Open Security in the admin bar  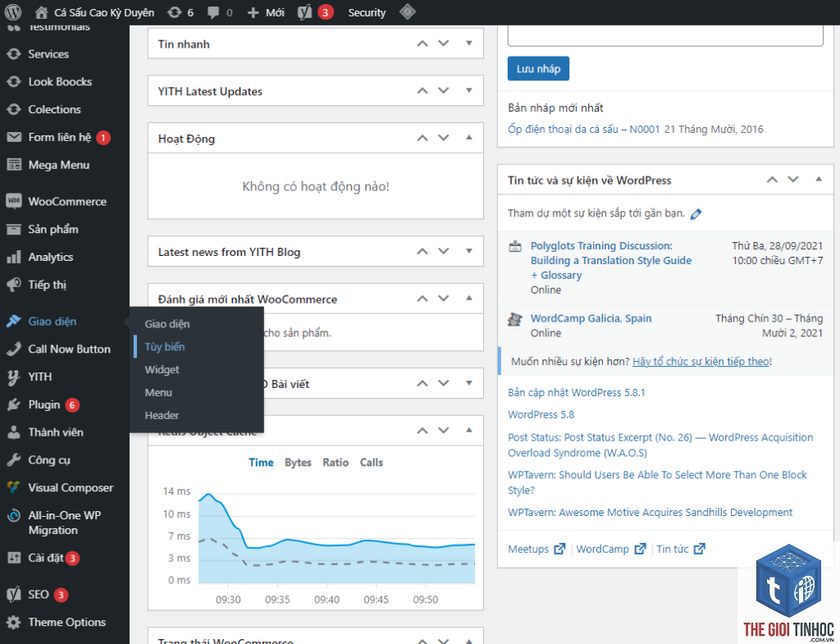point(367,12)
